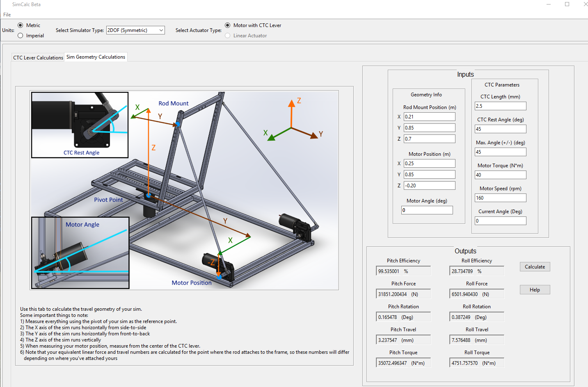Switch to the CTC Lever Calculations tab

pos(38,57)
